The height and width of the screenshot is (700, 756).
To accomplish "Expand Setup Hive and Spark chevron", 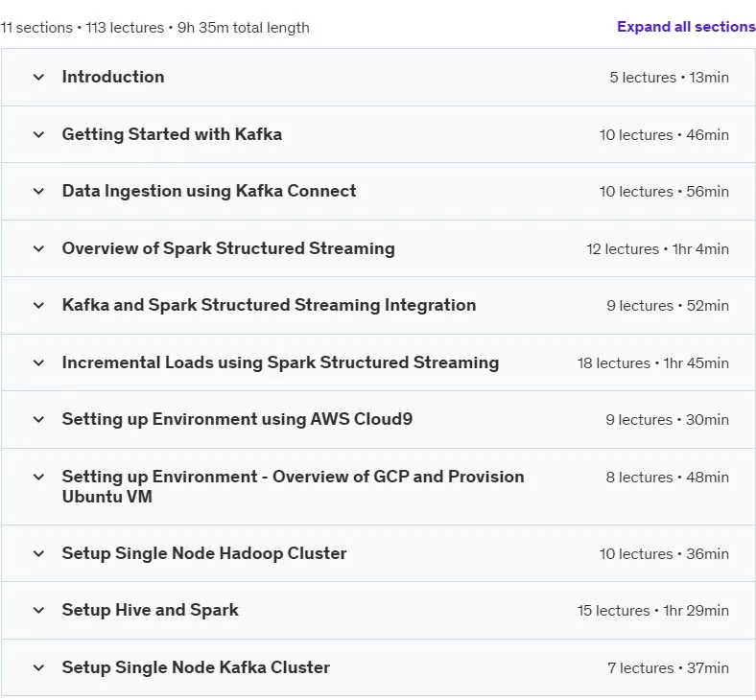I will tap(38, 611).
